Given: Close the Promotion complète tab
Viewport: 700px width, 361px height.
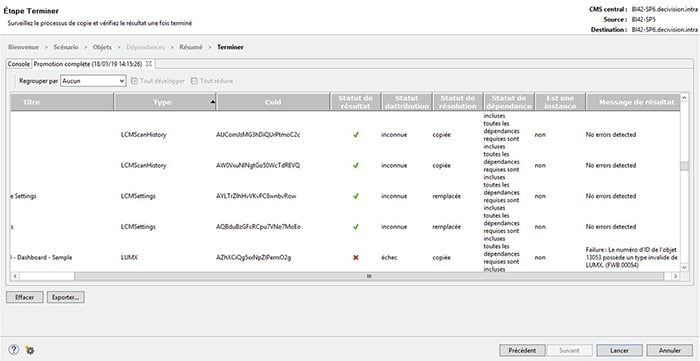Looking at the screenshot, I should [x=149, y=64].
